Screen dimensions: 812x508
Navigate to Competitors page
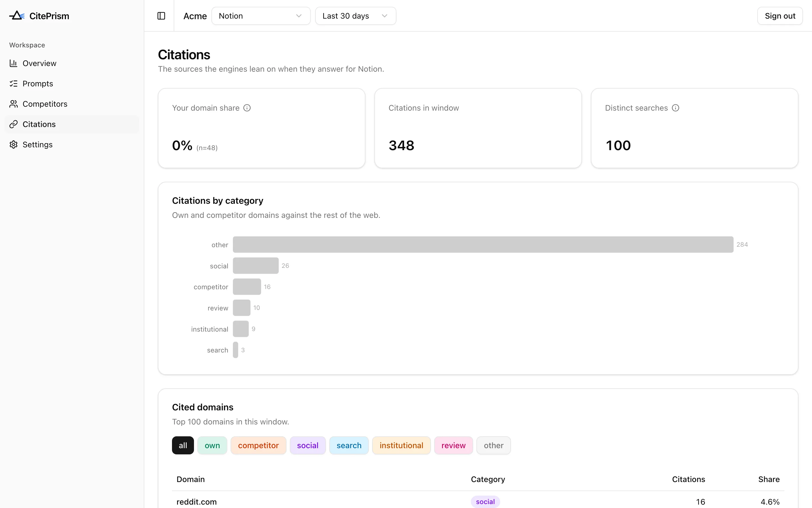pos(72,104)
